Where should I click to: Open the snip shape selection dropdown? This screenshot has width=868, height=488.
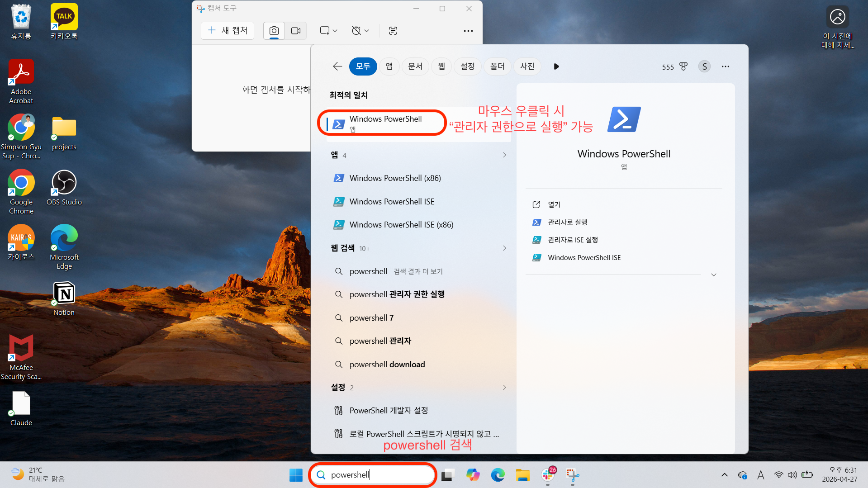point(328,30)
